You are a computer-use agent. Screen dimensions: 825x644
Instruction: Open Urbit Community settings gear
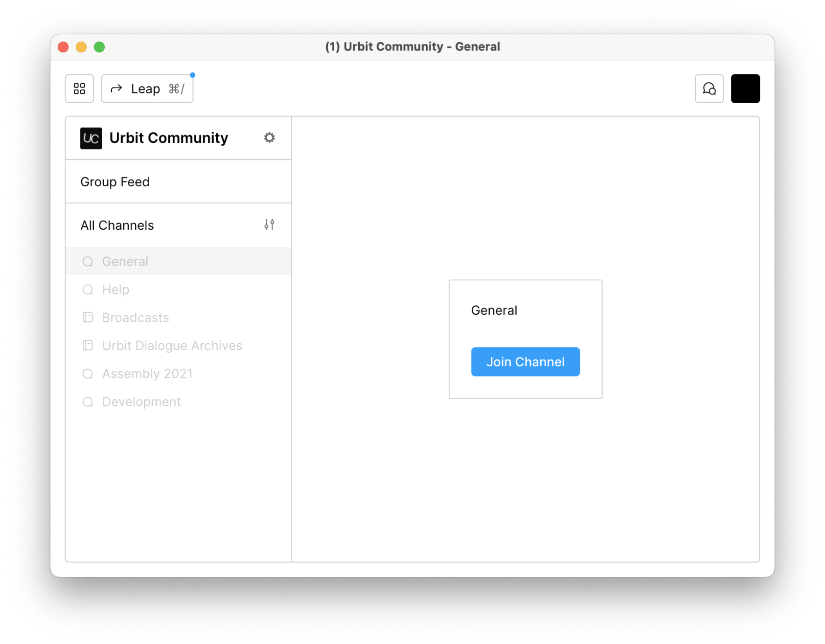(x=270, y=137)
